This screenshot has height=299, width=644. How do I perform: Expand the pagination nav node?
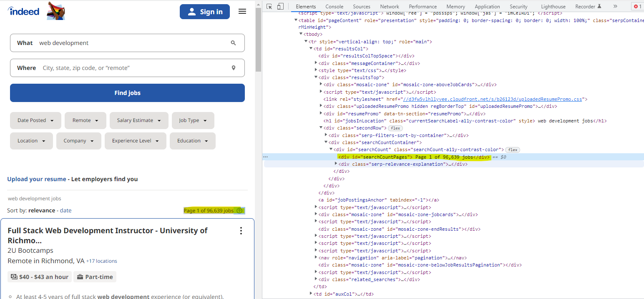tap(316, 258)
